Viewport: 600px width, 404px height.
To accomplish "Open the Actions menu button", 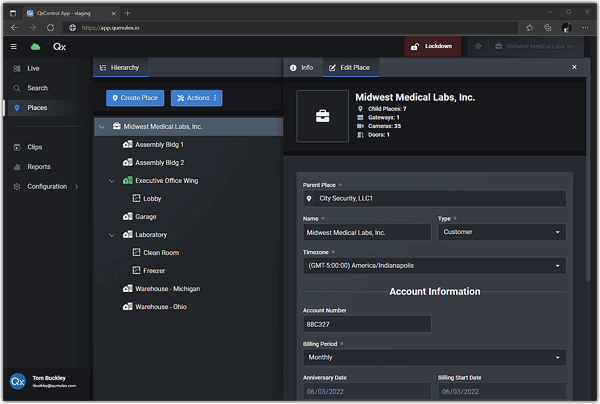I will pyautogui.click(x=197, y=98).
